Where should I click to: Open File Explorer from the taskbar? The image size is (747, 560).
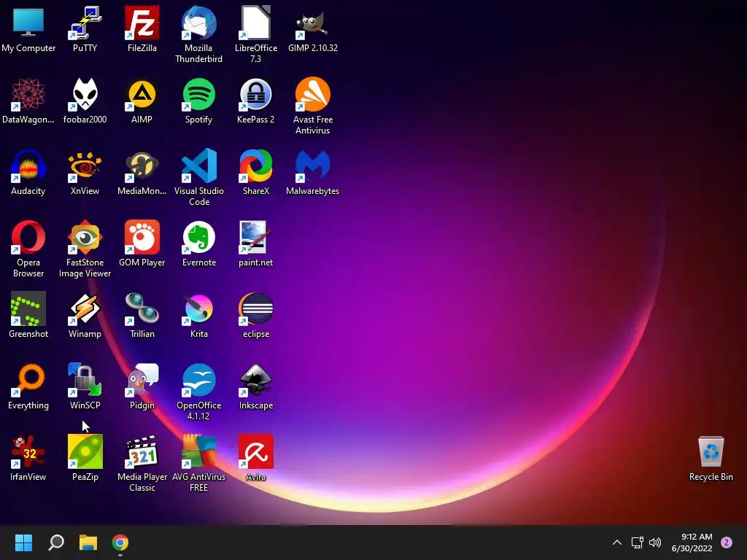(x=88, y=542)
